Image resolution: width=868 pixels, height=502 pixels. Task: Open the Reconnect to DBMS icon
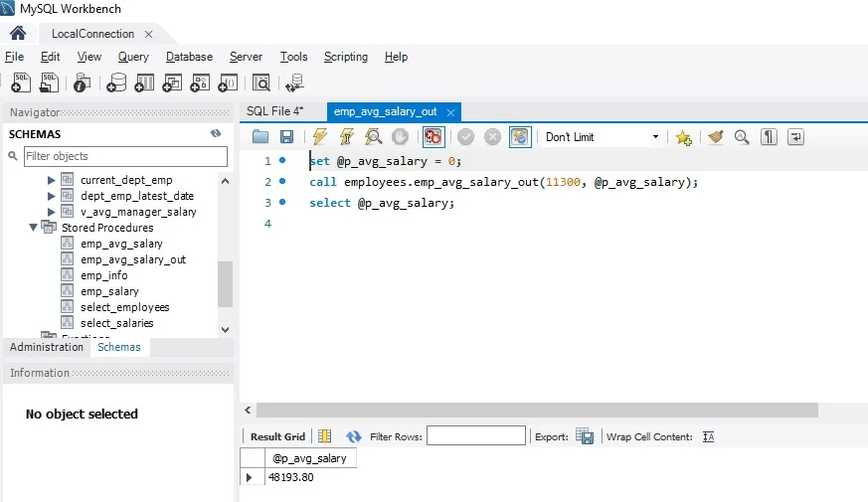(x=293, y=84)
